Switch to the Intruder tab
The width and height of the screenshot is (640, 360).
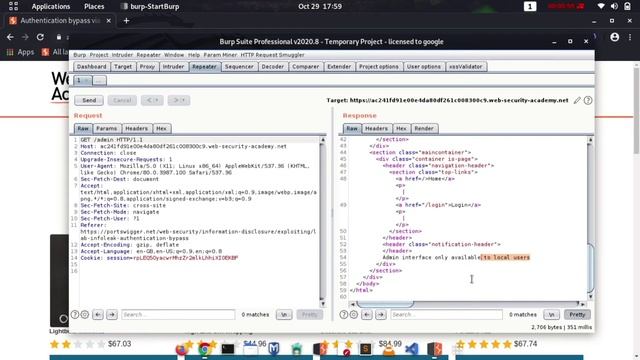(x=173, y=67)
